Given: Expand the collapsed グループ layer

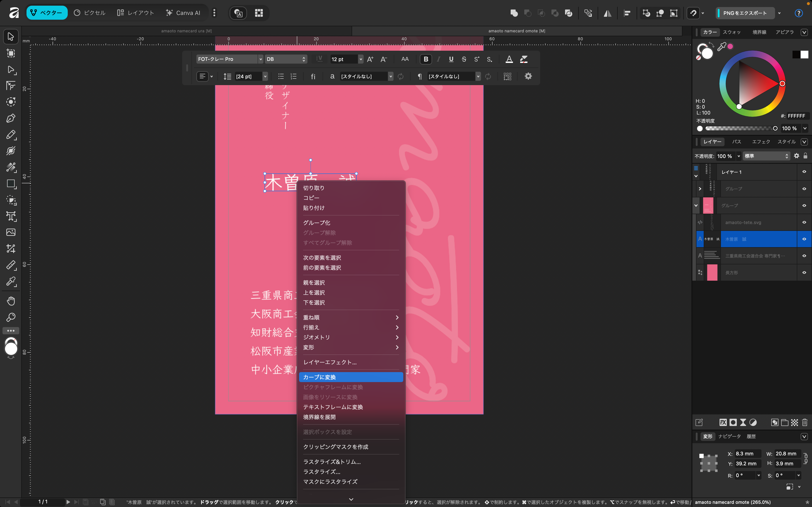Looking at the screenshot, I should pos(700,189).
